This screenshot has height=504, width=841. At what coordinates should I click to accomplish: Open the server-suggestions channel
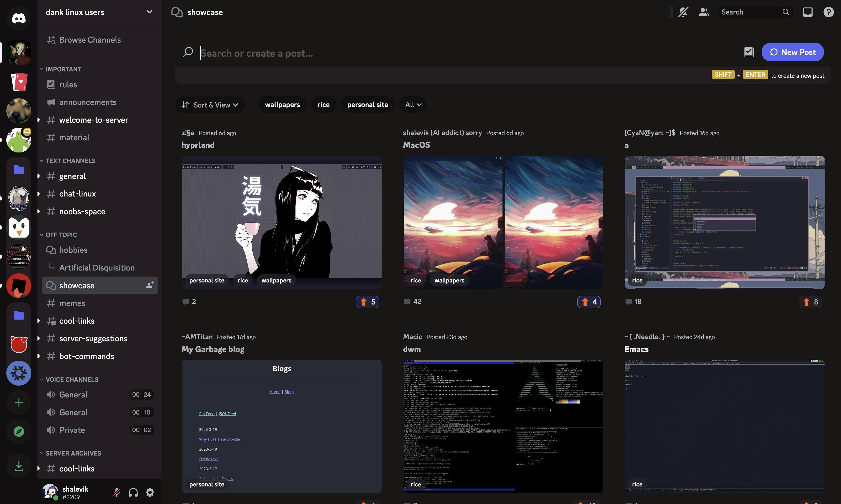click(x=100, y=338)
